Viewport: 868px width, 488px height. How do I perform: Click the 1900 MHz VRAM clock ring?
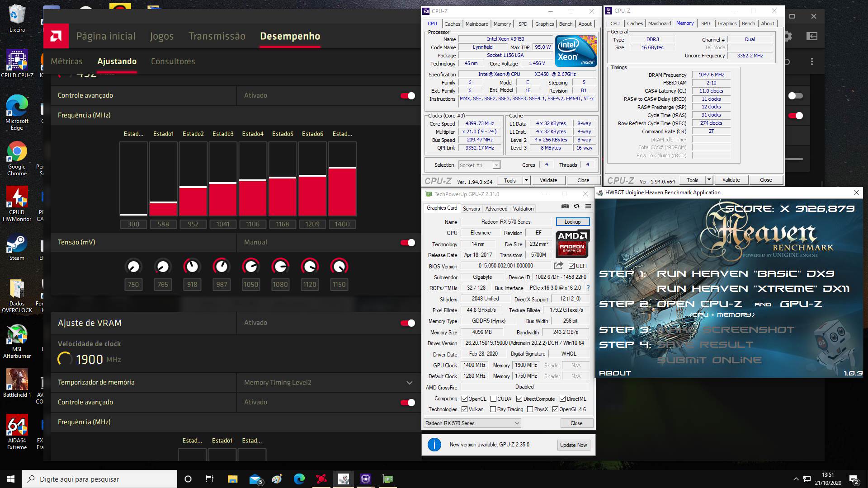point(65,359)
